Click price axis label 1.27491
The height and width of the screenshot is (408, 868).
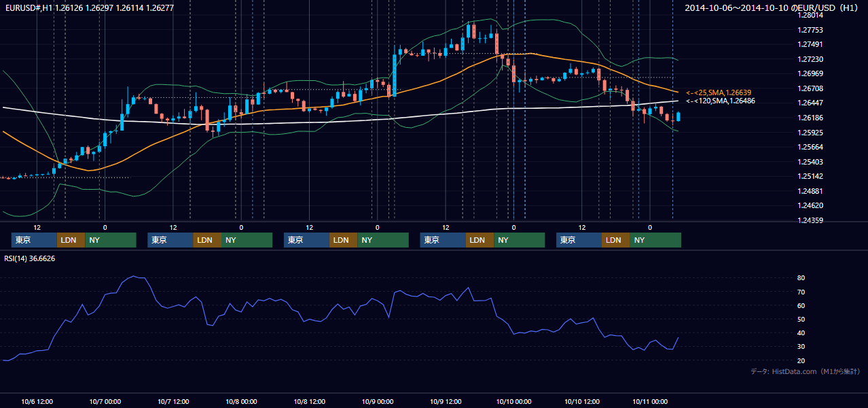(x=810, y=44)
